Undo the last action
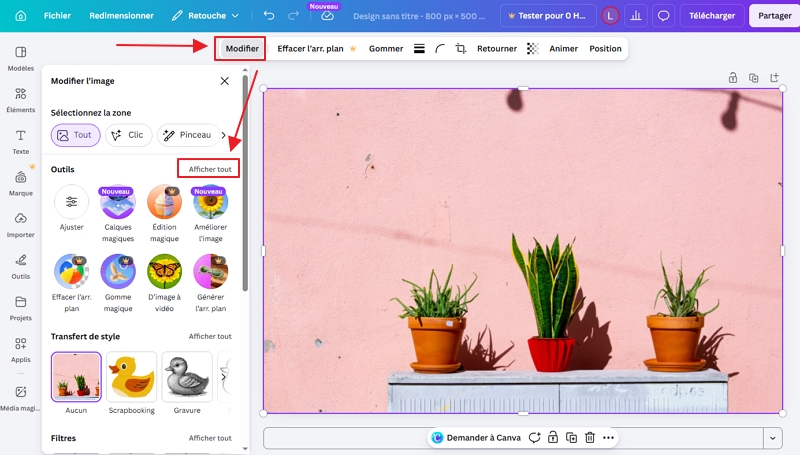The width and height of the screenshot is (800, 455). (x=269, y=16)
